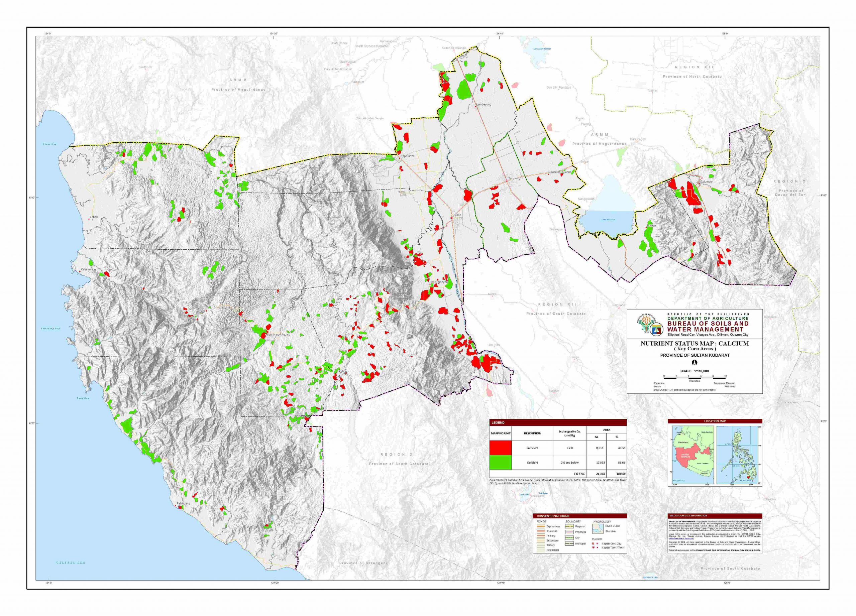The image size is (856, 616).
Task: Click the Rivers / Lake hydrology sample
Action: [598, 529]
